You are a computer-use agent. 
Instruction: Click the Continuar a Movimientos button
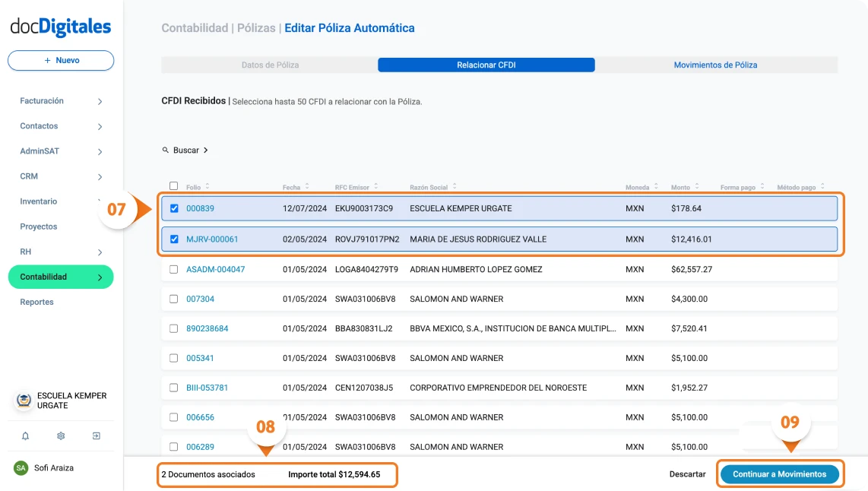tap(780, 474)
